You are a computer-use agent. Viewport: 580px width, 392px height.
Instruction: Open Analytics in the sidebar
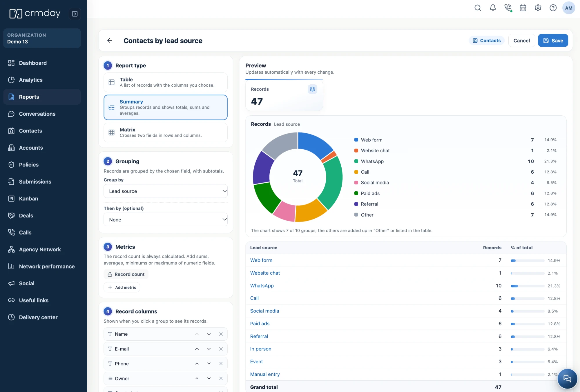42,80
